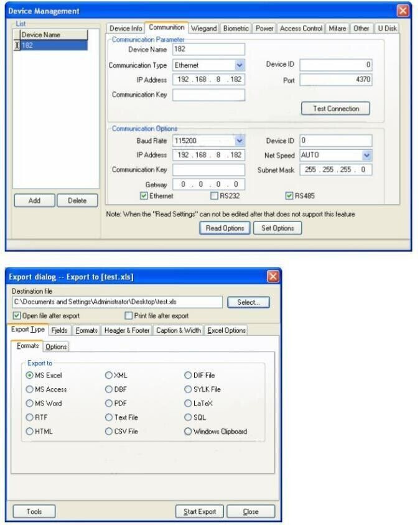Open the U Disk tab
420x525 pixels.
[387, 29]
